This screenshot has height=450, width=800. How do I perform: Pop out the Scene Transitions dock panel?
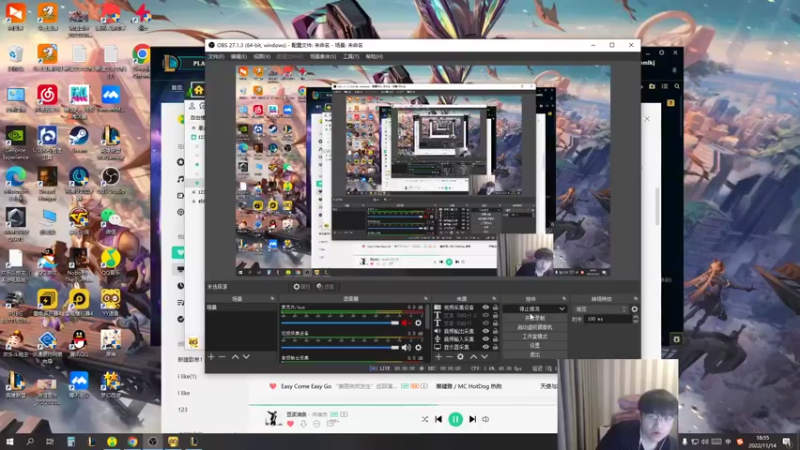(636, 298)
